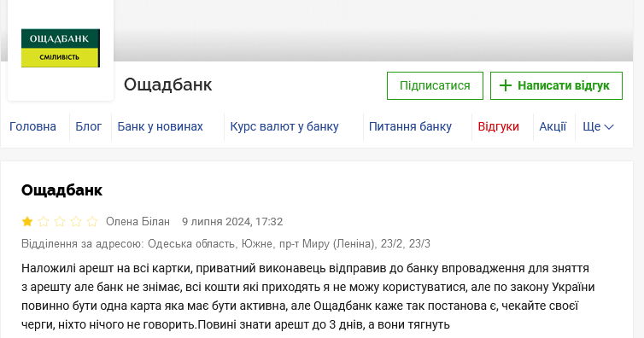
Task: Click the Ощадбанк review heading
Action: 61,190
